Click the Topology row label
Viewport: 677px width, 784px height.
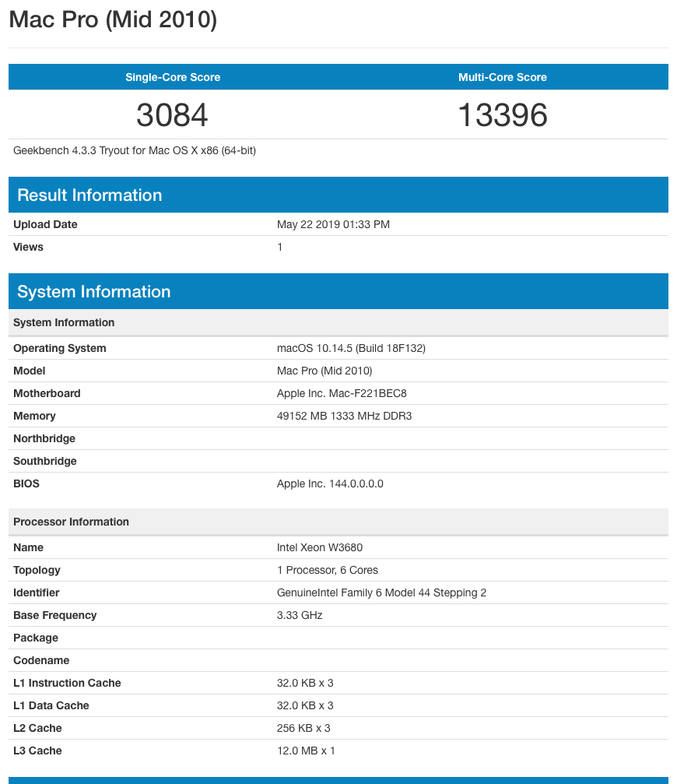pos(37,570)
